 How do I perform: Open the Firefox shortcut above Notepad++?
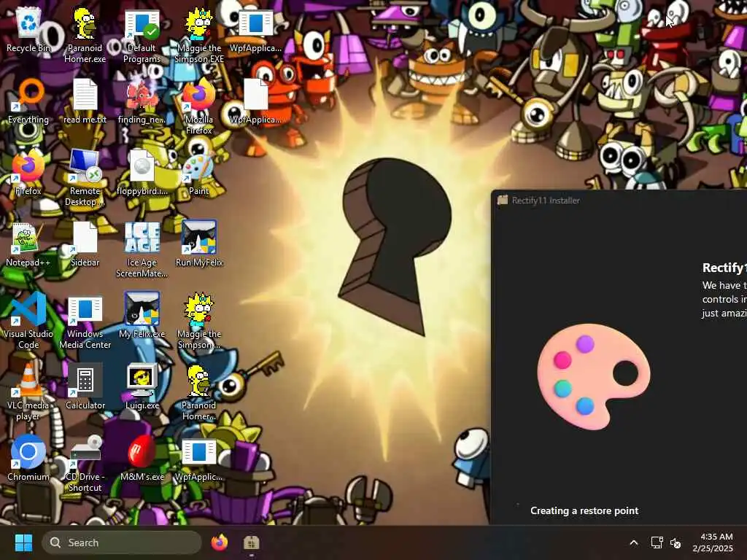[x=28, y=174]
